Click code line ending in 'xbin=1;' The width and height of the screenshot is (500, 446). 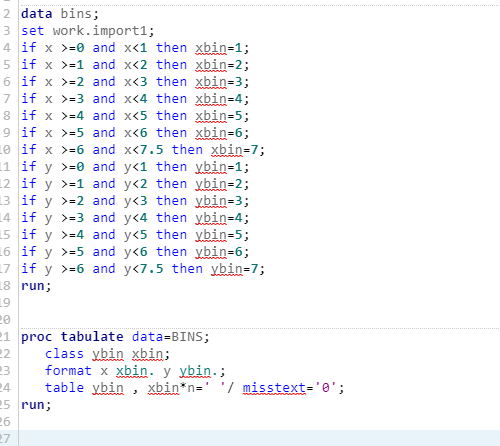[x=135, y=48]
